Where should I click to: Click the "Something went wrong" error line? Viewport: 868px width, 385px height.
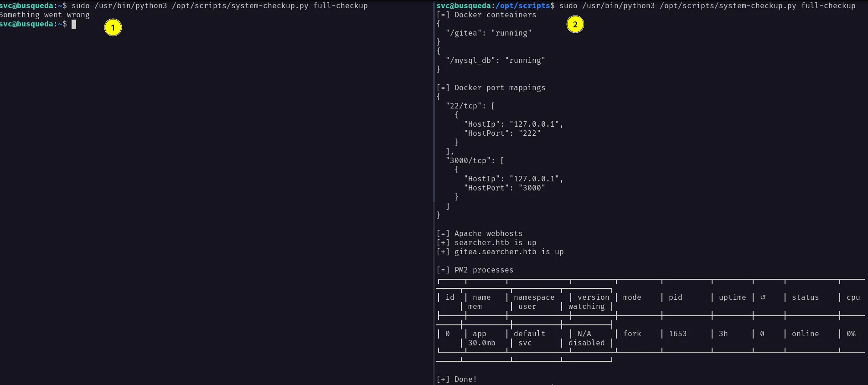(45, 15)
